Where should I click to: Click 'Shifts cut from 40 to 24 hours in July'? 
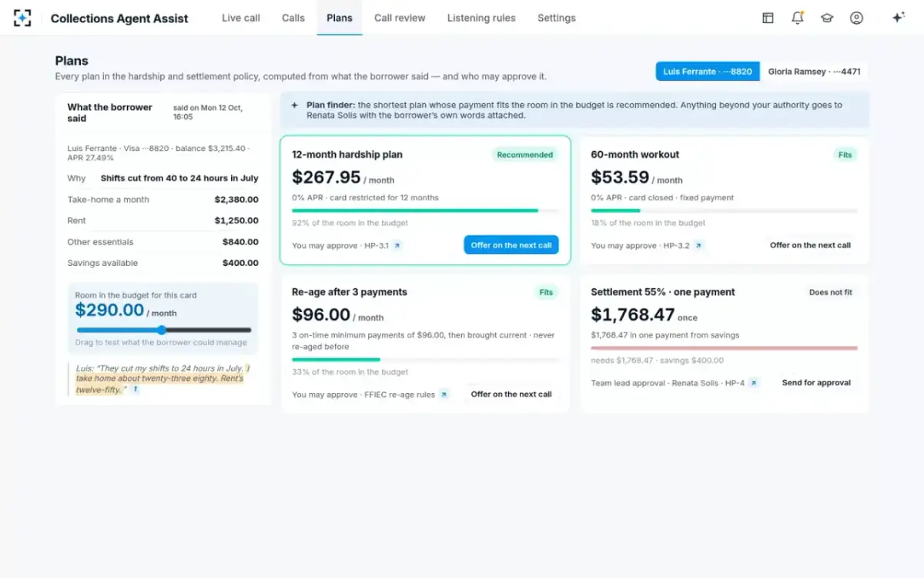pyautogui.click(x=179, y=178)
